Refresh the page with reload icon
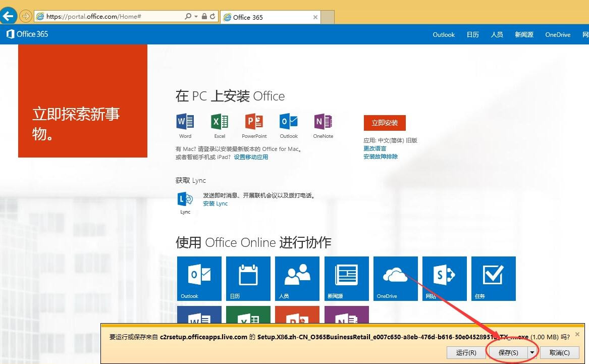This screenshot has width=589, height=364. 212,16
